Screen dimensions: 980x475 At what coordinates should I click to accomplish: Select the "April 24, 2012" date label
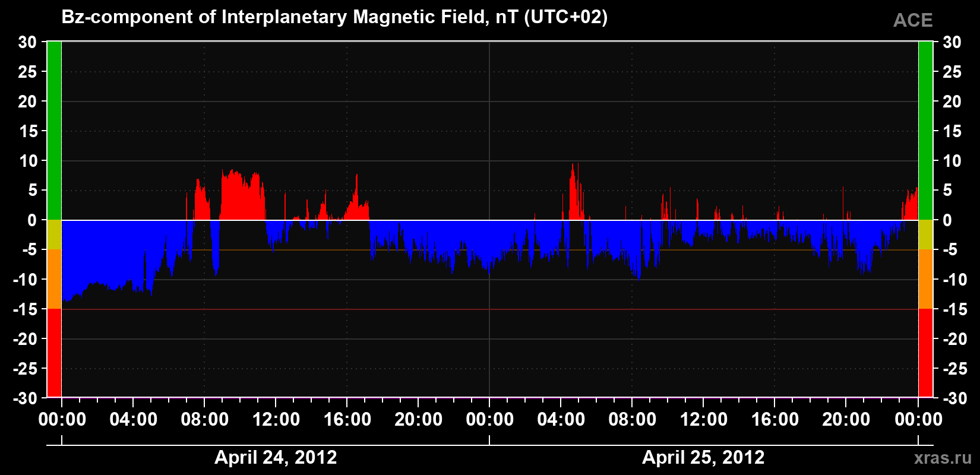point(276,457)
